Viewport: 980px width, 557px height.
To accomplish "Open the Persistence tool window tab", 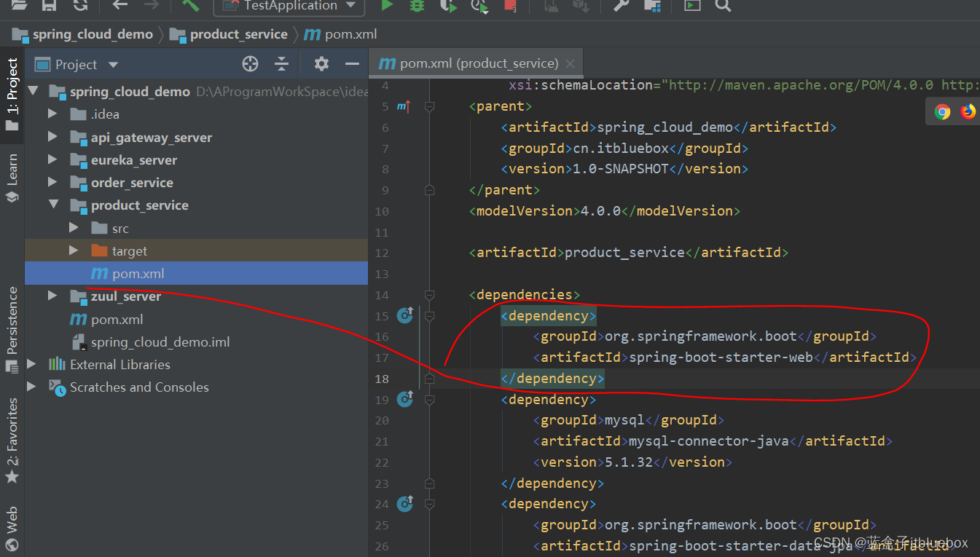I will [x=12, y=329].
